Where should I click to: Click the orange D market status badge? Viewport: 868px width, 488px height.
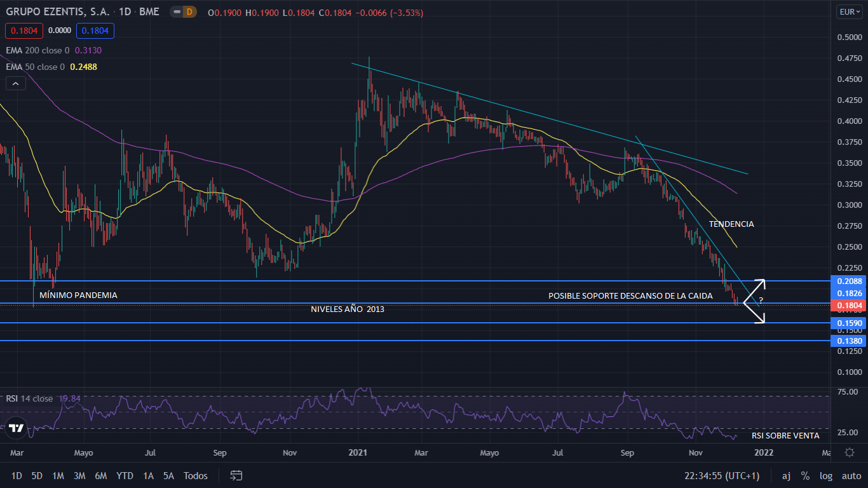(x=189, y=12)
